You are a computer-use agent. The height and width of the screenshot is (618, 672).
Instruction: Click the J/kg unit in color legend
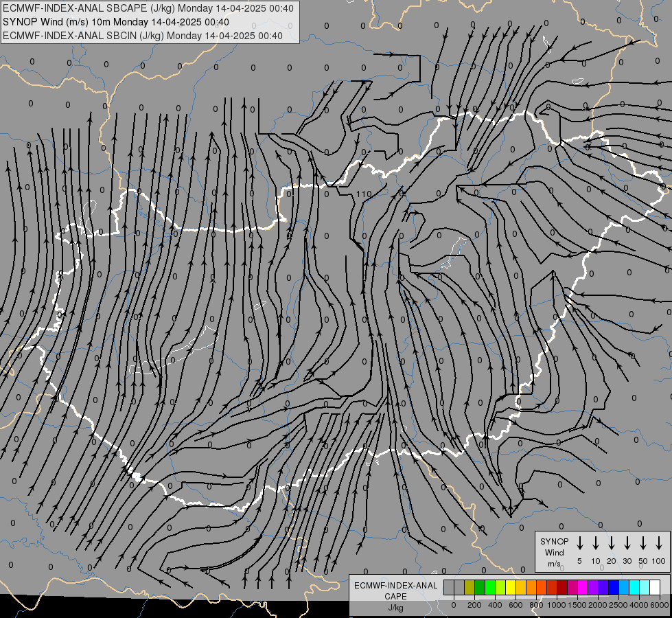tap(395, 608)
